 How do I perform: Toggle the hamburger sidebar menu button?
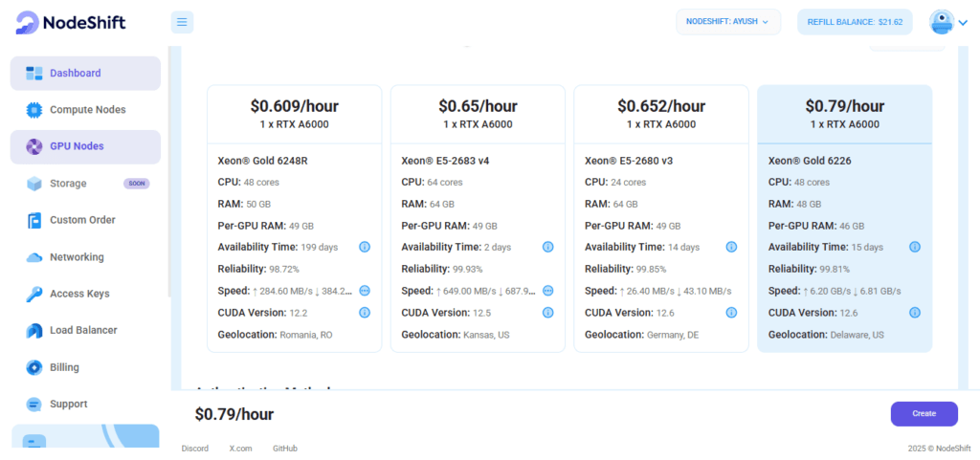182,22
